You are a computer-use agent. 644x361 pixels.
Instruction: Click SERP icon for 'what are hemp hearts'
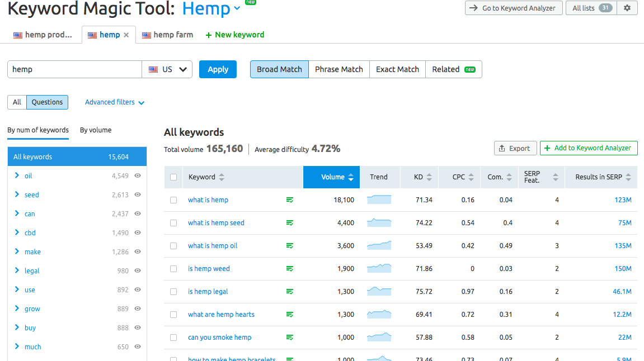pyautogui.click(x=290, y=315)
